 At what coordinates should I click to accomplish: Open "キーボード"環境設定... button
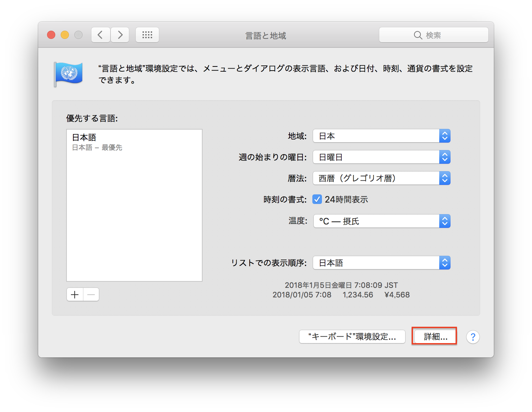point(352,337)
